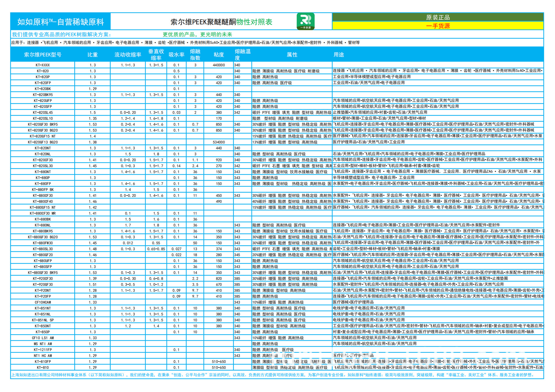This screenshot has height=392, width=555.
Task: Click the 垂直收缩率 column header
Action: click(x=156, y=55)
